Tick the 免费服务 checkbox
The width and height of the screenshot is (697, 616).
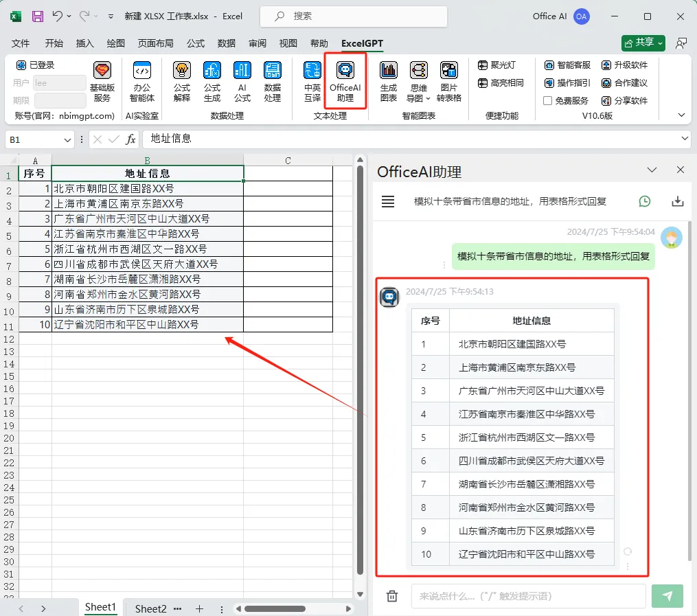point(548,101)
